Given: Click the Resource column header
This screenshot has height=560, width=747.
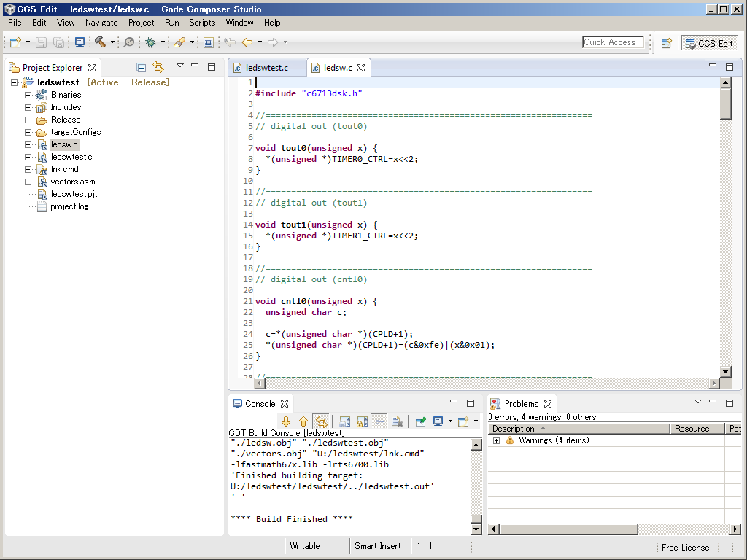Looking at the screenshot, I should tap(697, 429).
